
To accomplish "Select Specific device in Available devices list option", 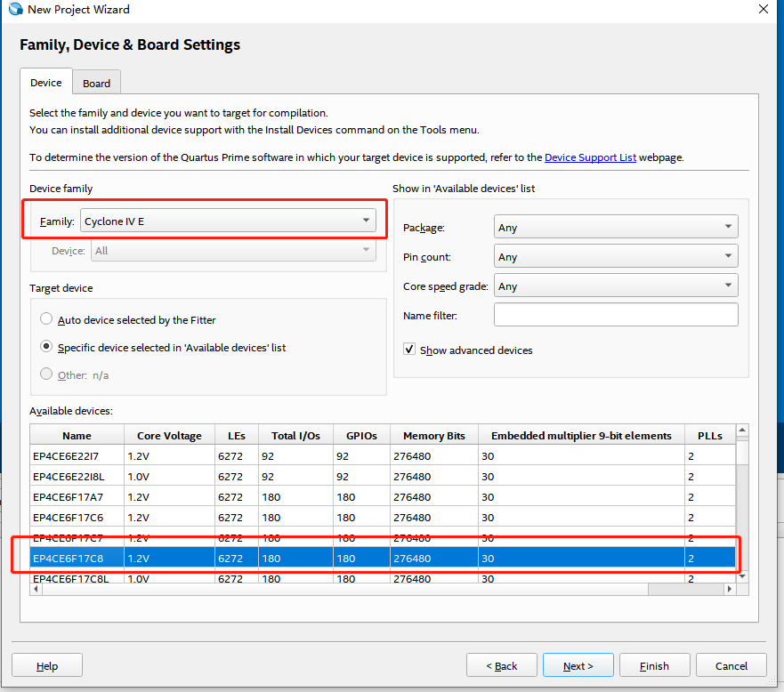I will click(x=46, y=347).
